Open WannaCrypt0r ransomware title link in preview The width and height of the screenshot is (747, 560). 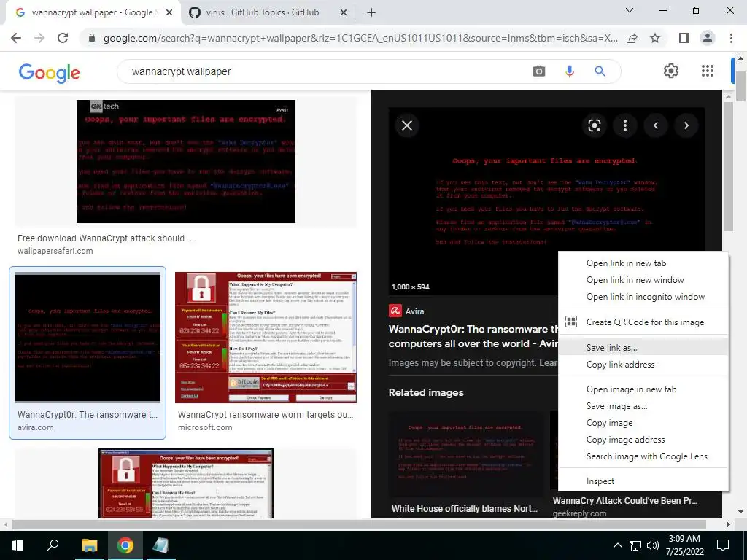click(473, 336)
